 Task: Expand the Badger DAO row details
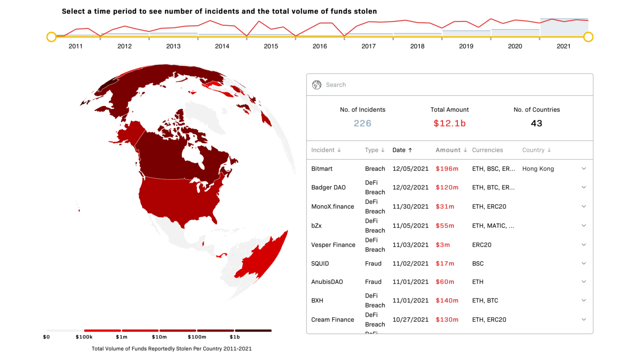coord(584,188)
